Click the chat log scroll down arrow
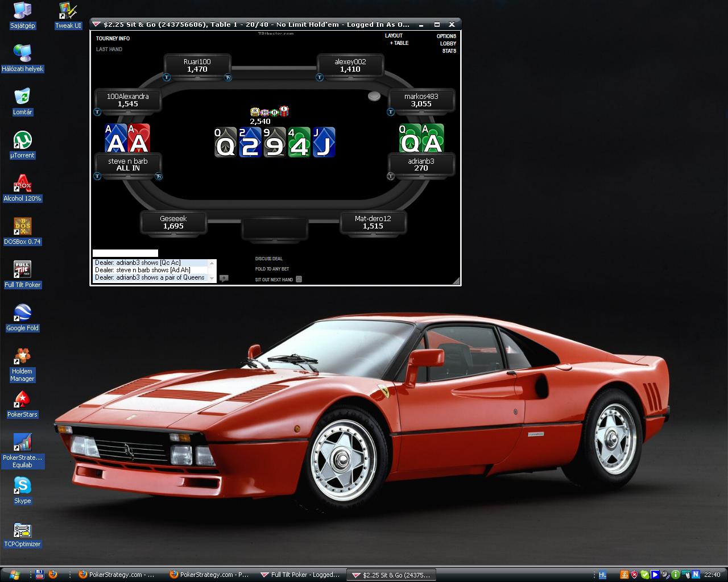The image size is (728, 582). click(213, 278)
